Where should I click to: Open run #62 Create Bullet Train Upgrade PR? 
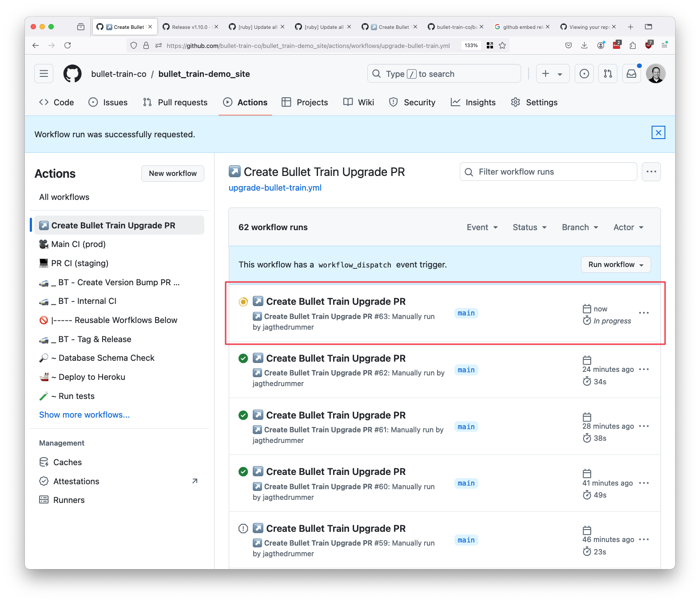pyautogui.click(x=336, y=359)
